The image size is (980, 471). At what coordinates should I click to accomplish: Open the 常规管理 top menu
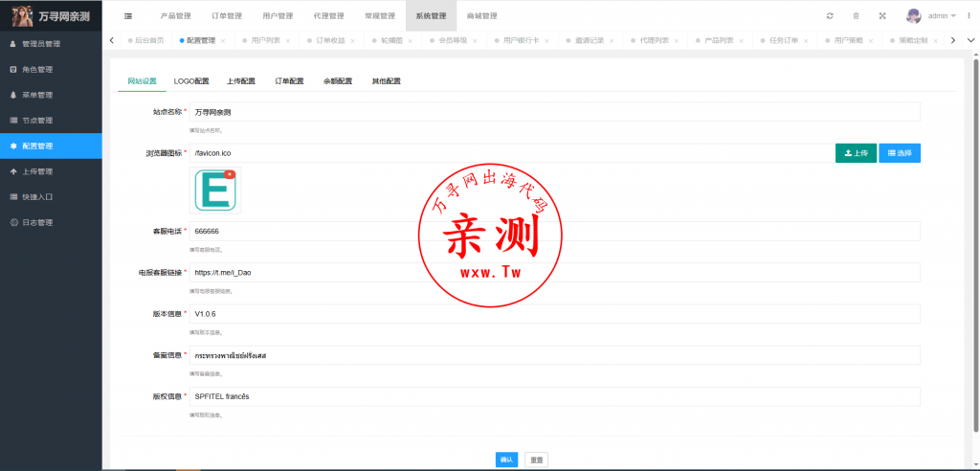380,15
